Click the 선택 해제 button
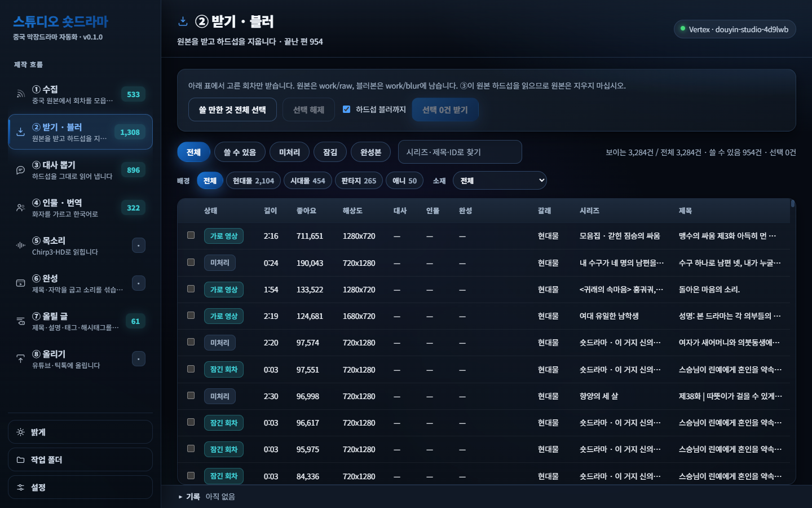The image size is (812, 508). 308,110
